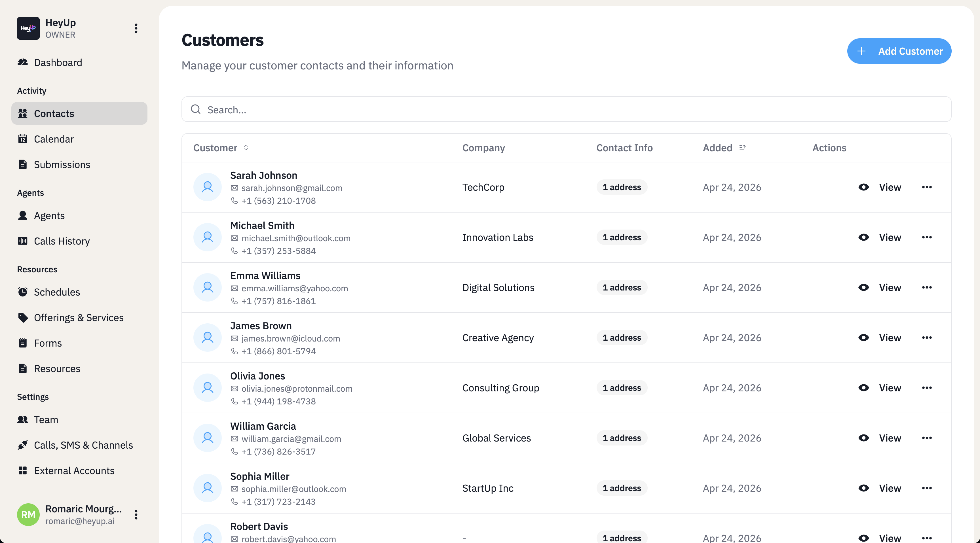This screenshot has width=980, height=543.
Task: Click the Calls History icon
Action: (x=23, y=241)
